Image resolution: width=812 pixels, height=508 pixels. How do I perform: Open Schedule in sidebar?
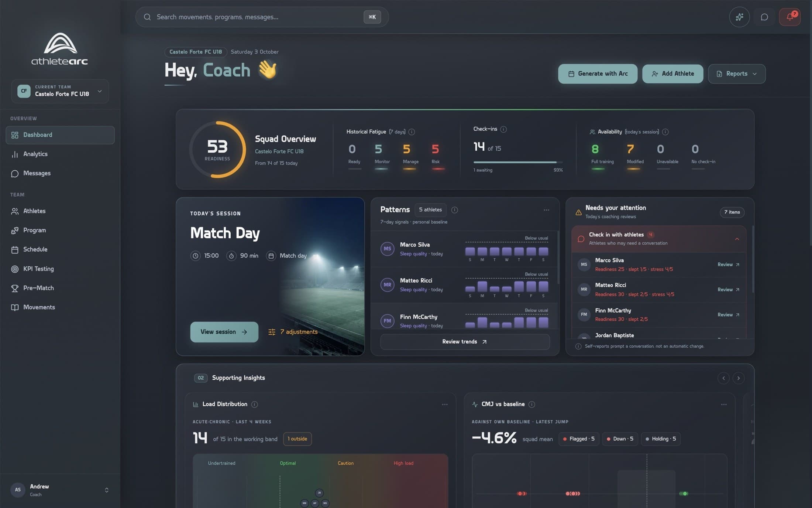point(60,249)
